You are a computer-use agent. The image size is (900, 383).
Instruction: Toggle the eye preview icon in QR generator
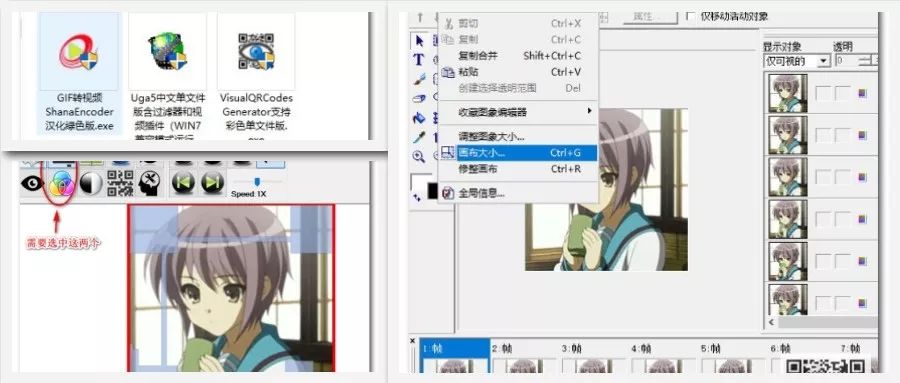[x=32, y=183]
